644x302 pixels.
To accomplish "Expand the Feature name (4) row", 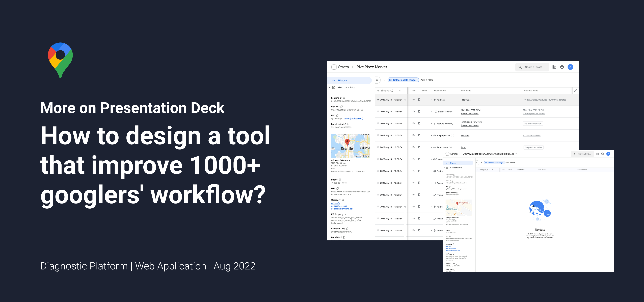I will click(431, 124).
